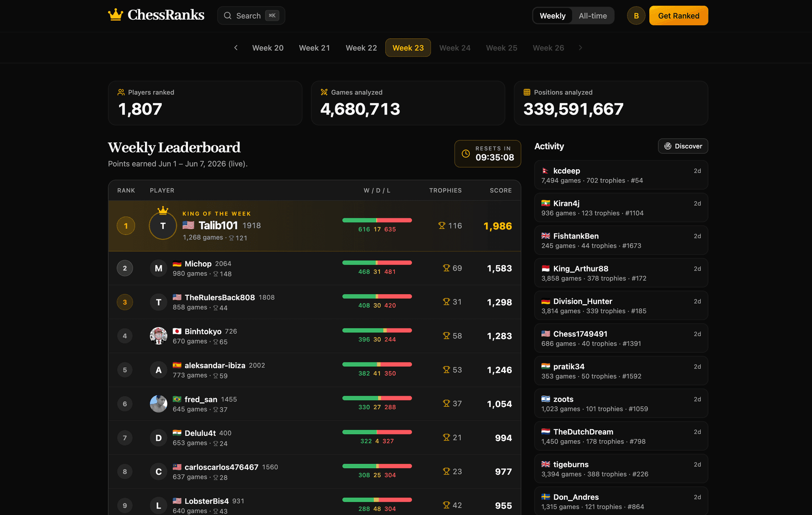Image resolution: width=812 pixels, height=515 pixels.
Task: Open LobsterBis4's player profile
Action: point(207,501)
